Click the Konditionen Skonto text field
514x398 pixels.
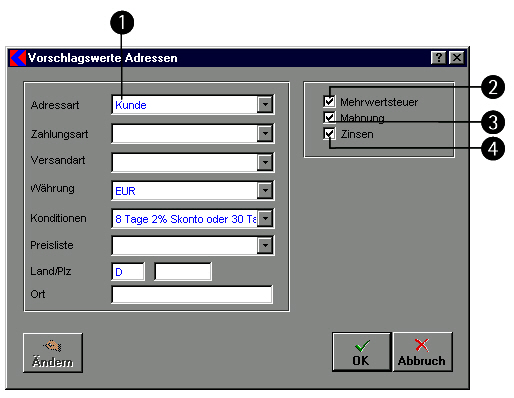point(185,219)
